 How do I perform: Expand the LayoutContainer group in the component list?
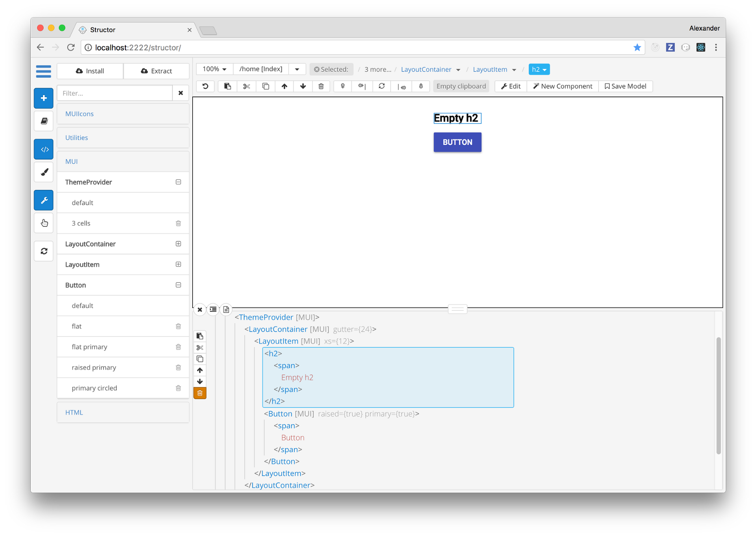coord(178,244)
